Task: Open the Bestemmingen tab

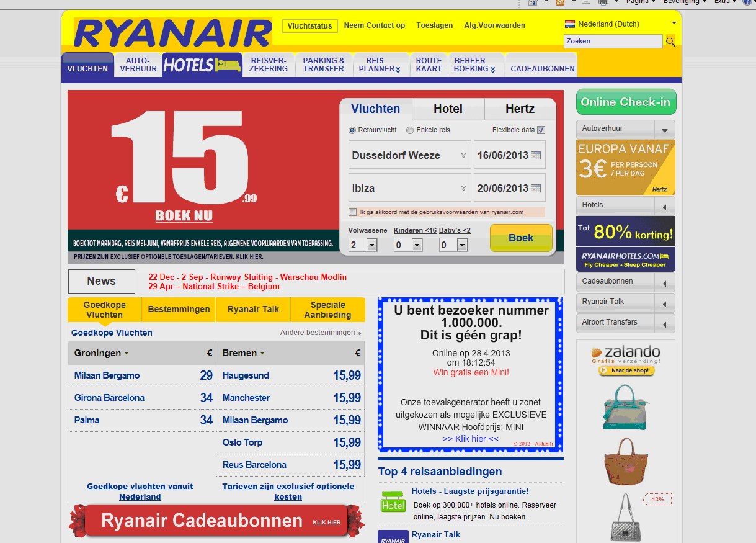Action: [x=179, y=310]
